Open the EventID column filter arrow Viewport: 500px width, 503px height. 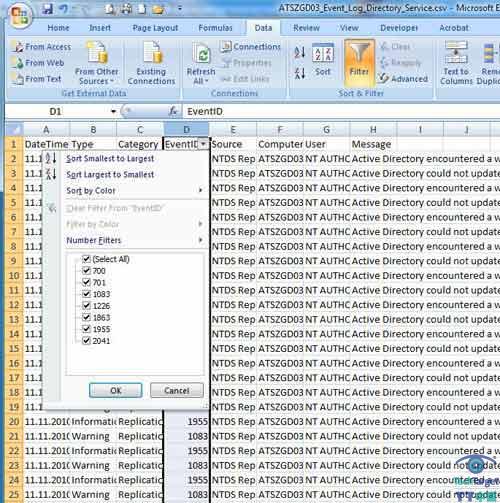pyautogui.click(x=203, y=144)
